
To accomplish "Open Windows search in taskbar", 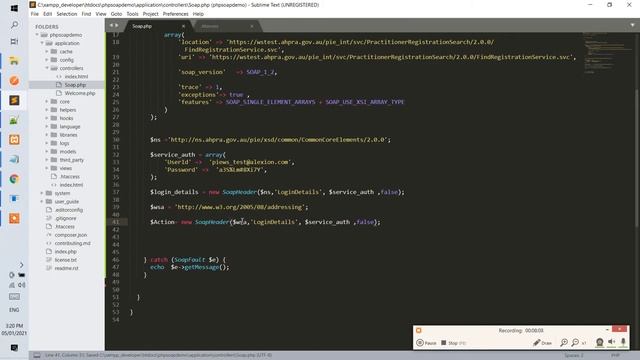I will pos(14,25).
